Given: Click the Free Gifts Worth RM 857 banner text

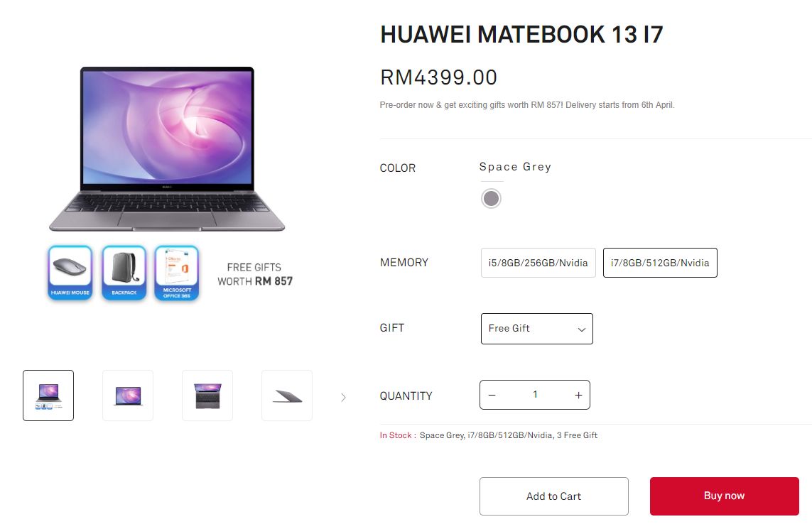Looking at the screenshot, I should pos(254,274).
